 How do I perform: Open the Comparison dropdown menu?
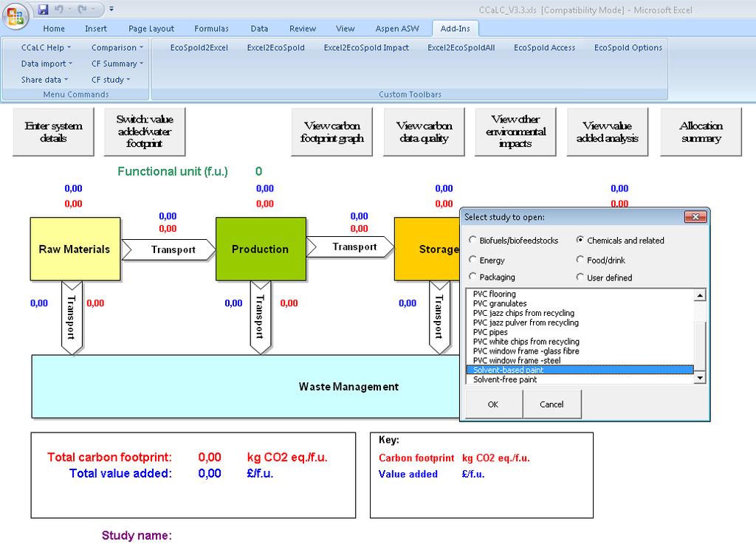[117, 48]
